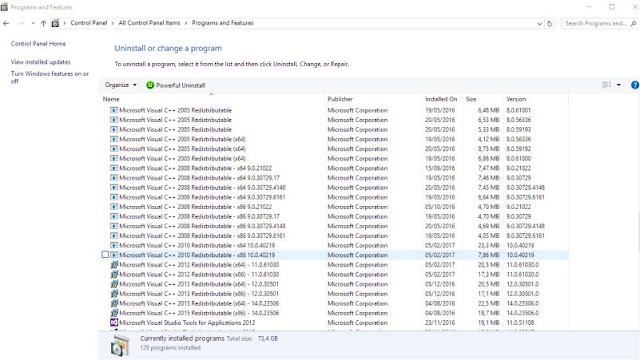
Task: Click date 15/09/2016 cell
Action: coord(440,168)
